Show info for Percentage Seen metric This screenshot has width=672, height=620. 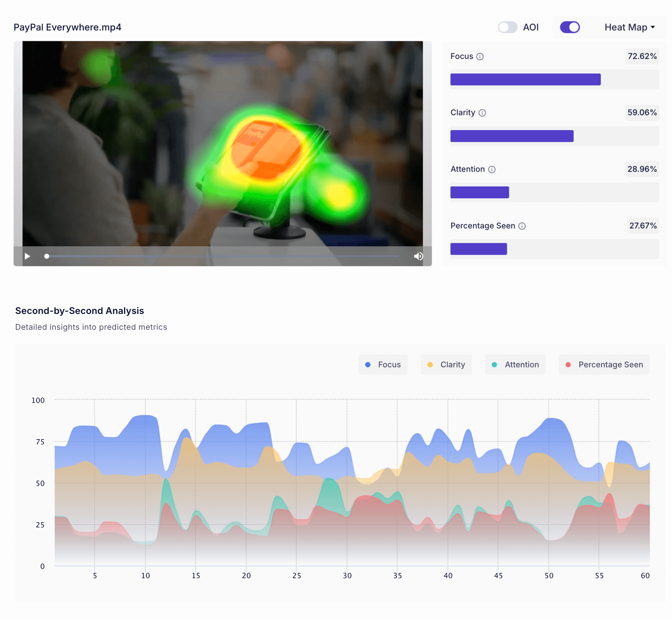(x=522, y=226)
